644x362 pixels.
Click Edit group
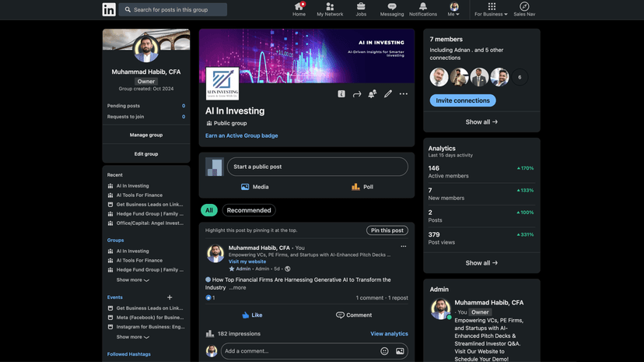pyautogui.click(x=146, y=154)
